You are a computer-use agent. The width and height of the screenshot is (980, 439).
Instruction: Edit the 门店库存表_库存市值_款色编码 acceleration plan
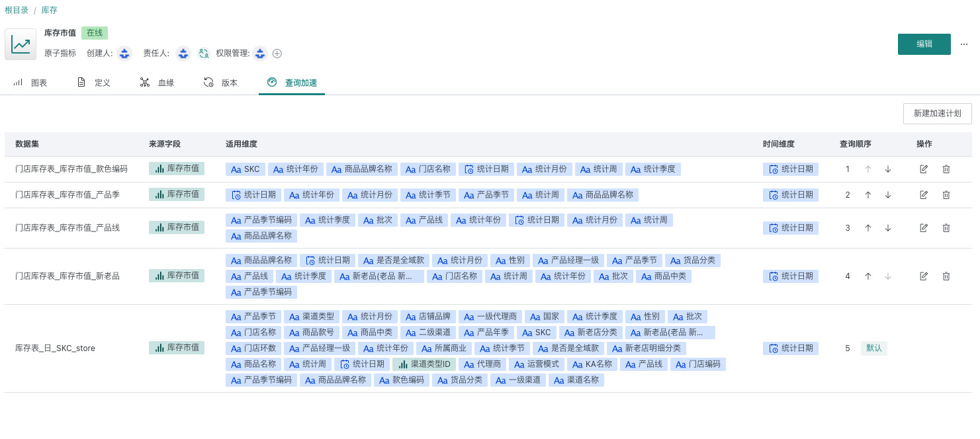(x=924, y=169)
